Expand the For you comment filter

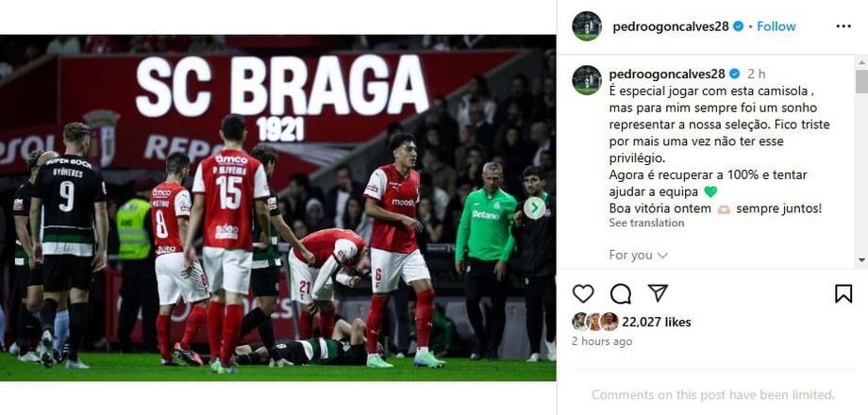(639, 255)
